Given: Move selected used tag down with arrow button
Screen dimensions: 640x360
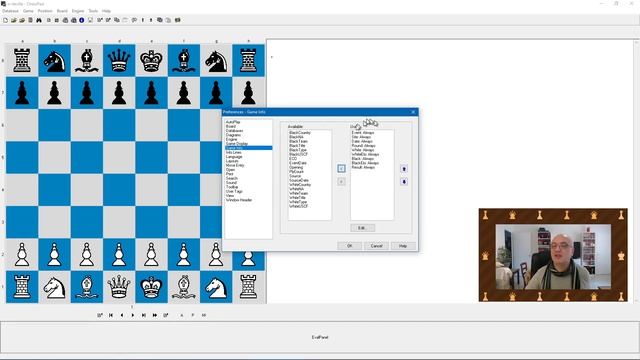Looking at the screenshot, I should point(404,181).
